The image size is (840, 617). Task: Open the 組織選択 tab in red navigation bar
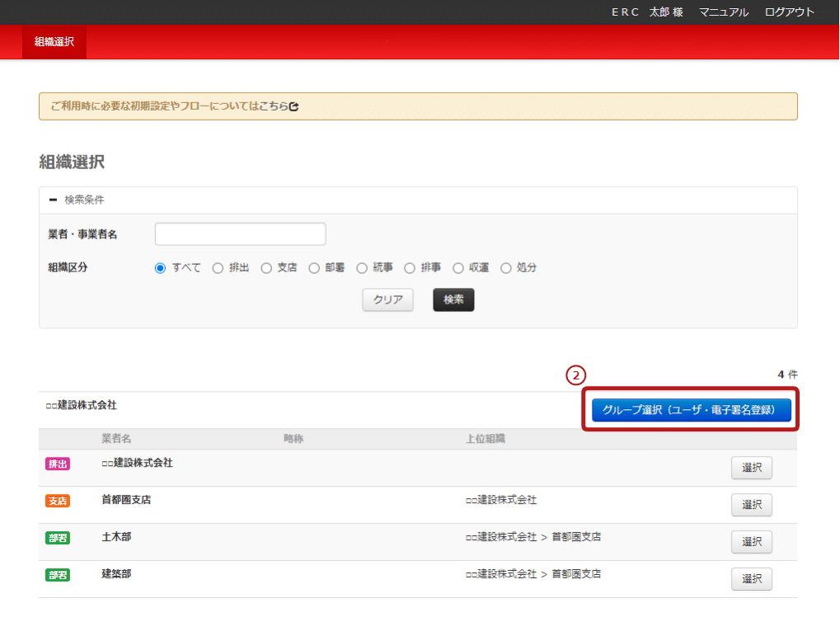point(54,41)
